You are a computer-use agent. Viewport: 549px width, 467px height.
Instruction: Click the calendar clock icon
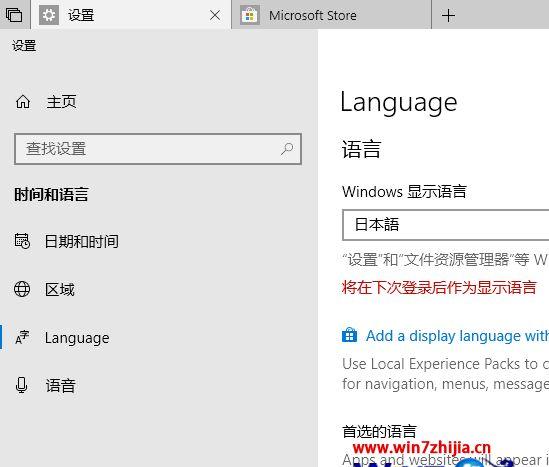[x=22, y=241]
